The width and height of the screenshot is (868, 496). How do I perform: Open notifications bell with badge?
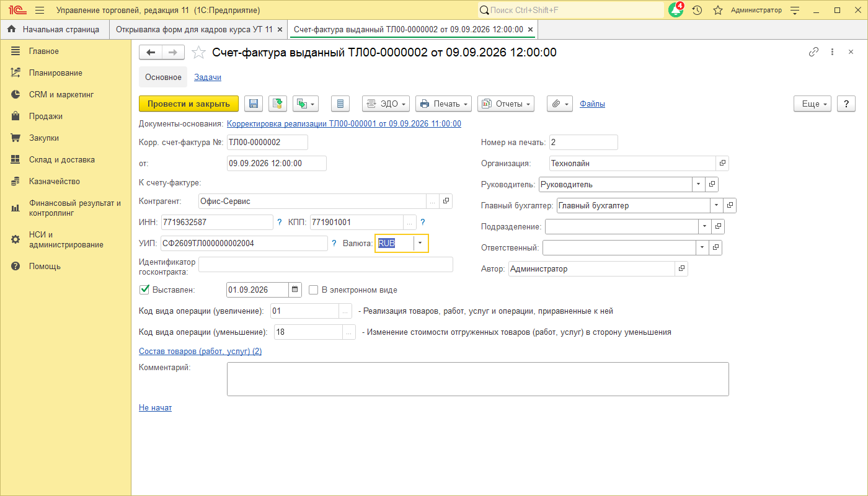click(x=676, y=11)
